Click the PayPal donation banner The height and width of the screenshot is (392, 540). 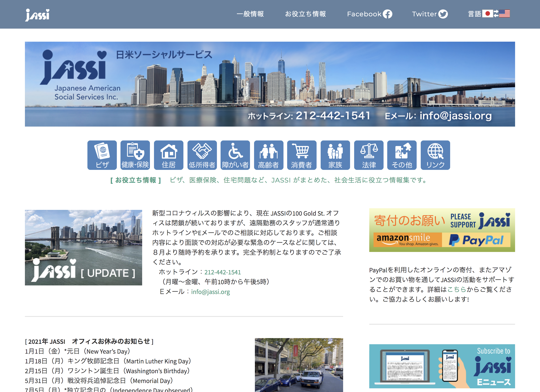point(476,240)
